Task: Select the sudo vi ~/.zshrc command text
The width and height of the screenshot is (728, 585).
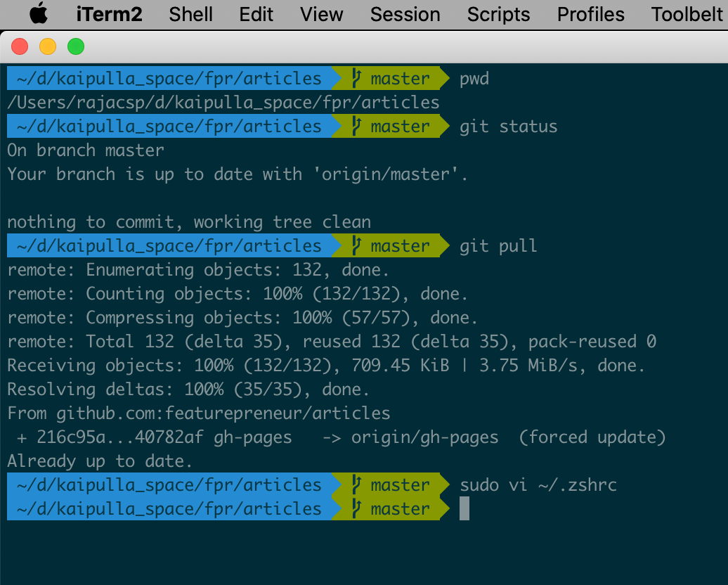Action: 538,484
